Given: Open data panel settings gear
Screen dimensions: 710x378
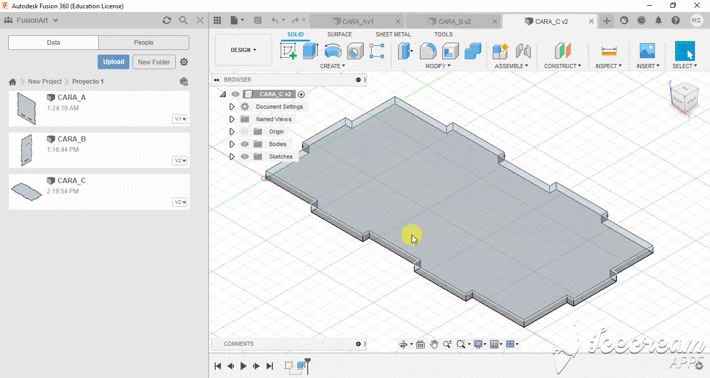Looking at the screenshot, I should click(184, 62).
